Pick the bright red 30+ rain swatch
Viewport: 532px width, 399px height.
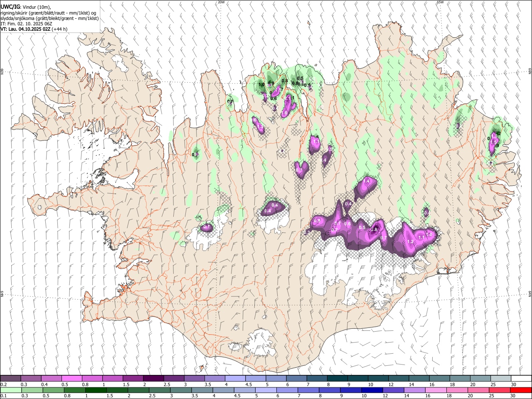(521, 390)
